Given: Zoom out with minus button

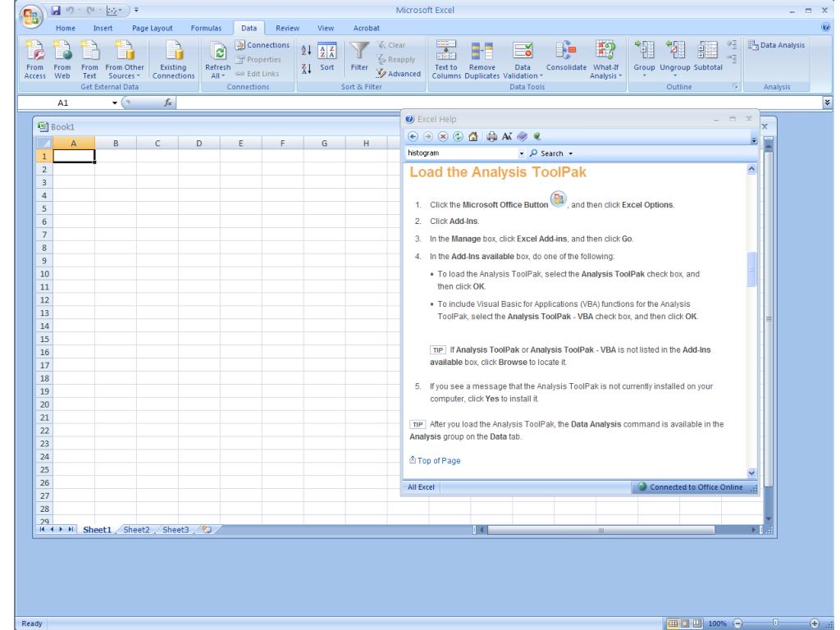Looking at the screenshot, I should [737, 623].
